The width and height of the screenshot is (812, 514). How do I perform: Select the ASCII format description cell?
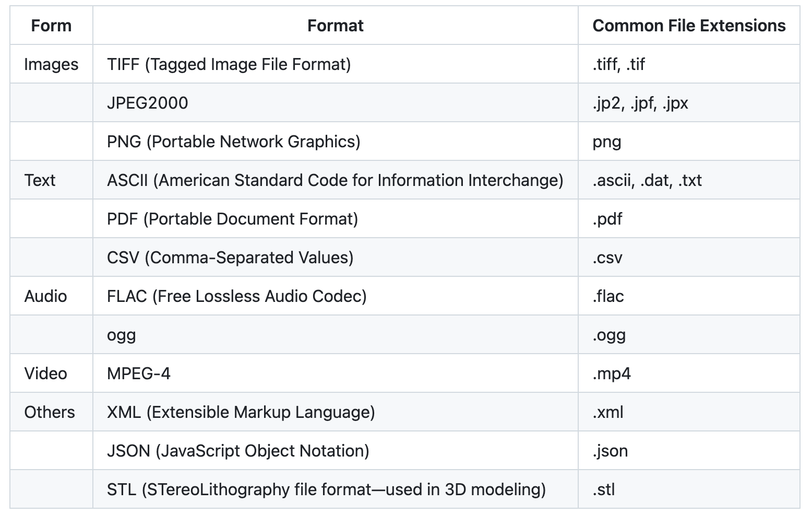click(335, 180)
